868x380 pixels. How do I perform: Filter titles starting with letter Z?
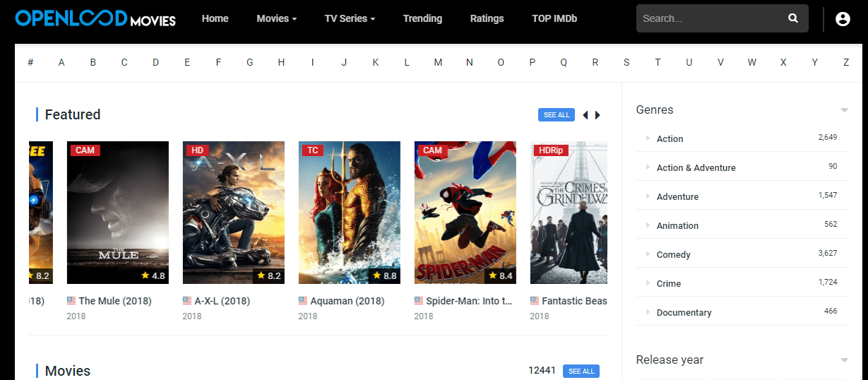coord(846,62)
